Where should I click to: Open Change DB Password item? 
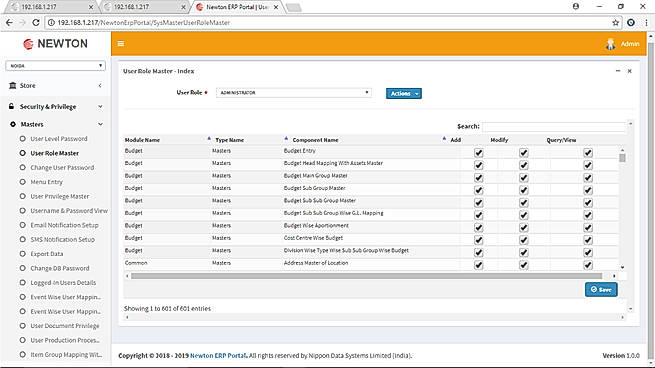point(60,268)
